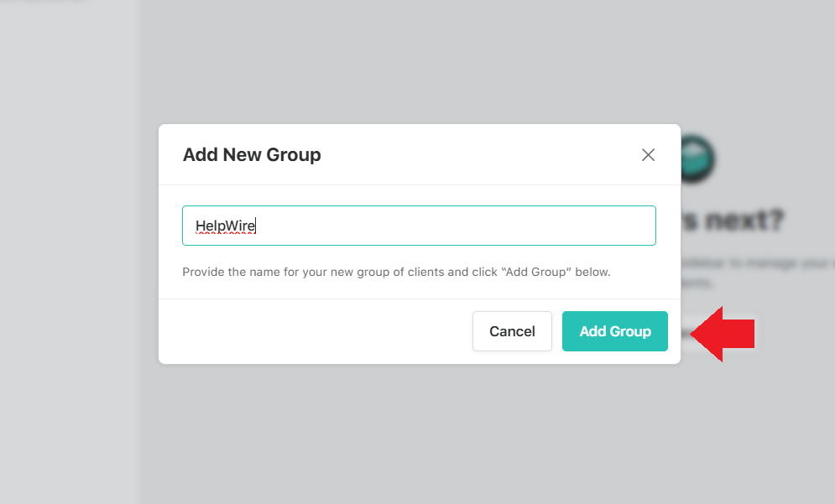The image size is (835, 504).
Task: Click the X icon to dismiss the dialog
Action: 648,155
